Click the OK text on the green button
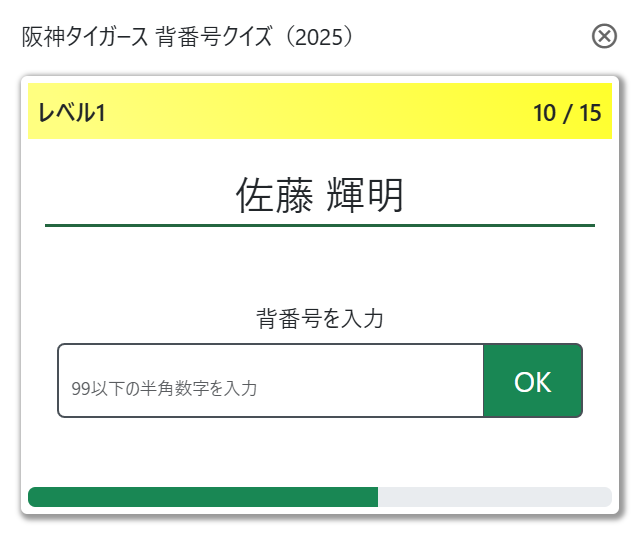Viewport: 640px width, 540px height. [x=533, y=382]
